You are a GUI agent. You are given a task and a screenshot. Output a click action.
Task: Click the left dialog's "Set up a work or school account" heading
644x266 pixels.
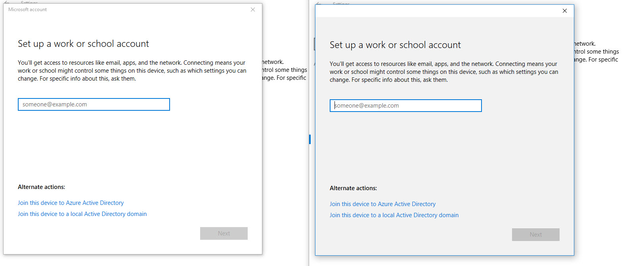(83, 44)
